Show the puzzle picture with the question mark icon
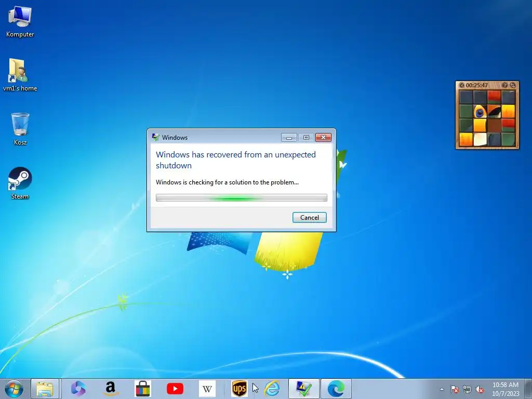This screenshot has width=532, height=399. 505,85
